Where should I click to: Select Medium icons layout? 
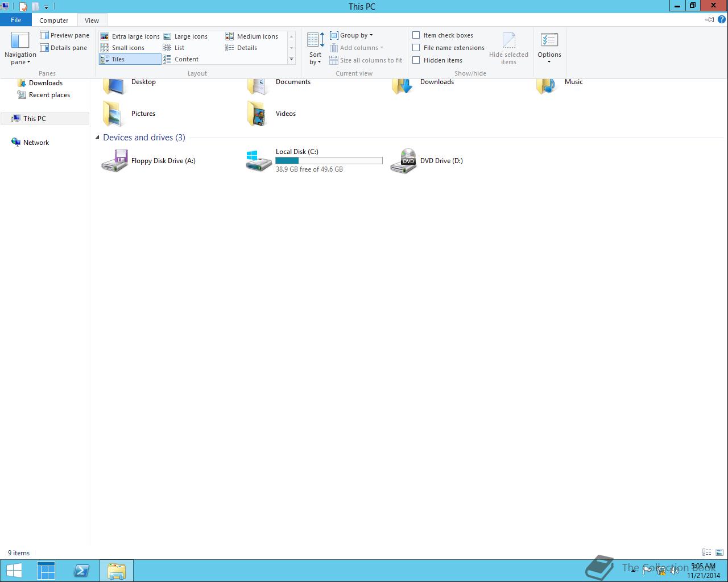click(x=252, y=36)
